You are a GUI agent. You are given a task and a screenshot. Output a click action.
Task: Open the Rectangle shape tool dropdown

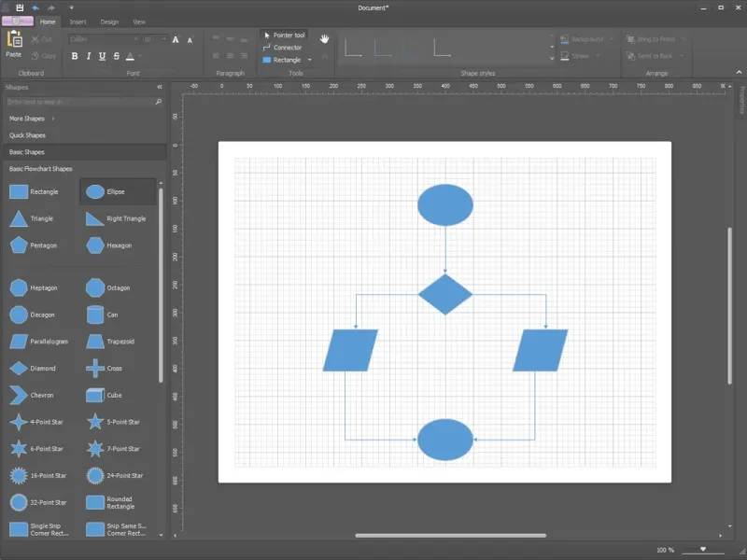point(310,60)
